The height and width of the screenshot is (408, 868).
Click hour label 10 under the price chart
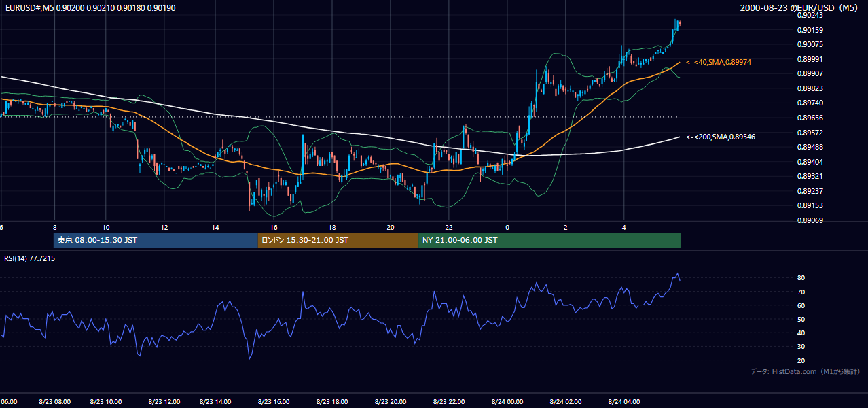106,227
